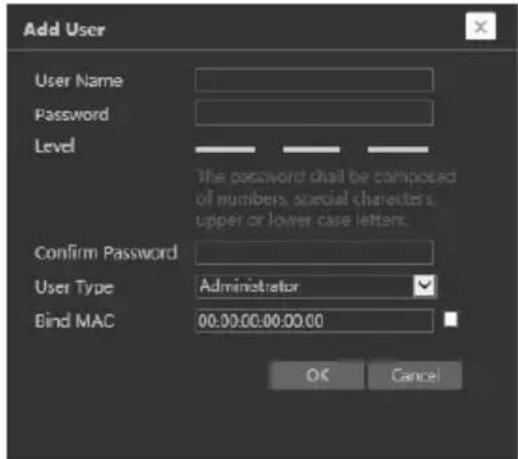Click the User Name label

pos(79,81)
